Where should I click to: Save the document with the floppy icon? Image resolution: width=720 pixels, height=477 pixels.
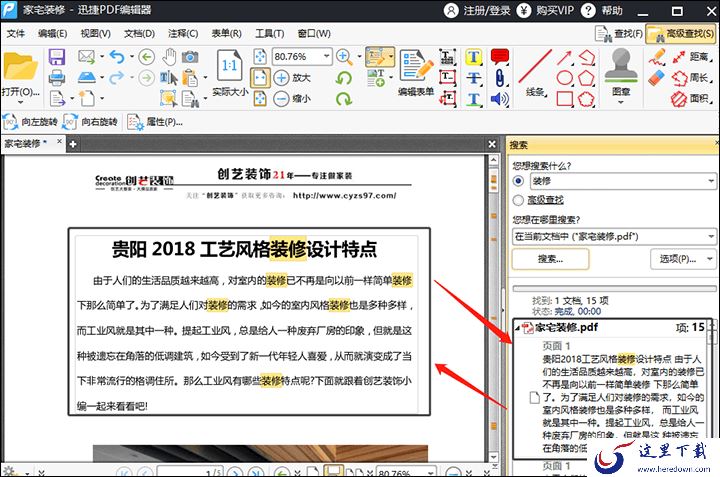(56, 57)
